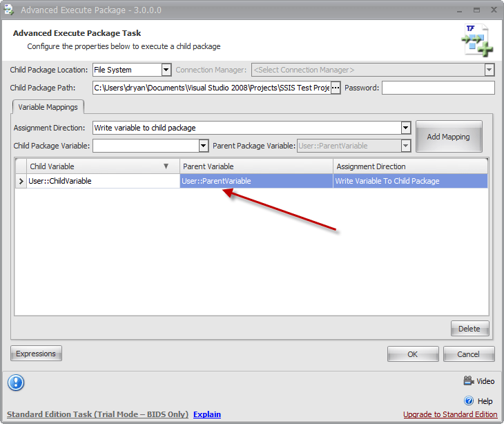Click the Write Variable To Child Package cell
This screenshot has height=424, width=504.
410,181
